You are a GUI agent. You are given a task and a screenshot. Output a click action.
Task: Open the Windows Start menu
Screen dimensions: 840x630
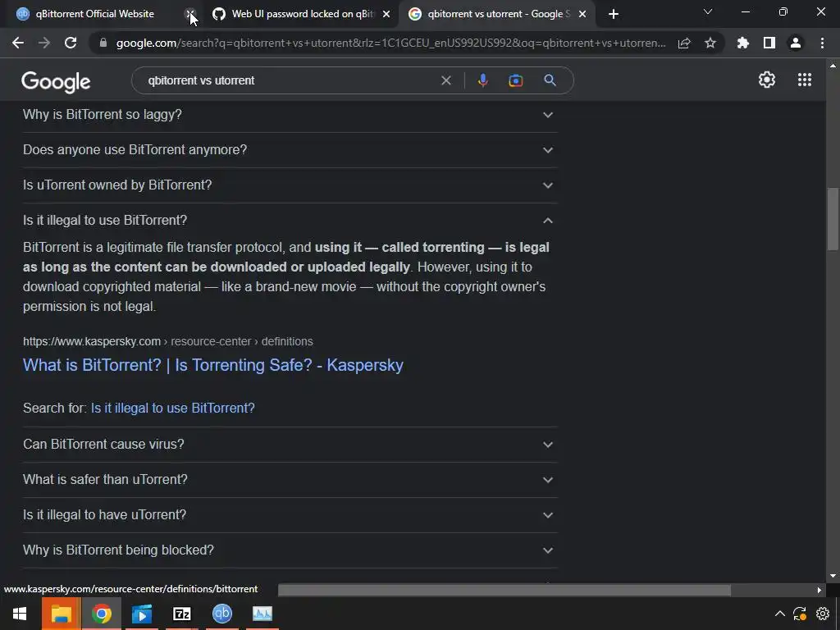(x=20, y=614)
